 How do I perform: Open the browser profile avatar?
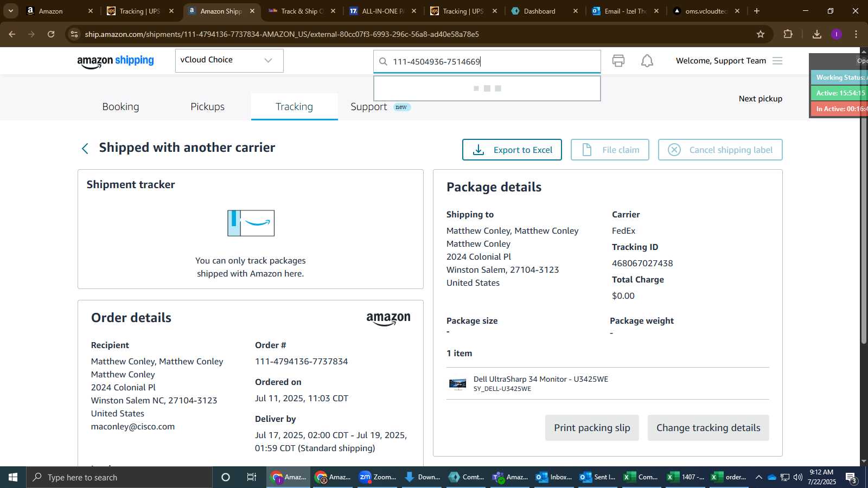tap(837, 34)
